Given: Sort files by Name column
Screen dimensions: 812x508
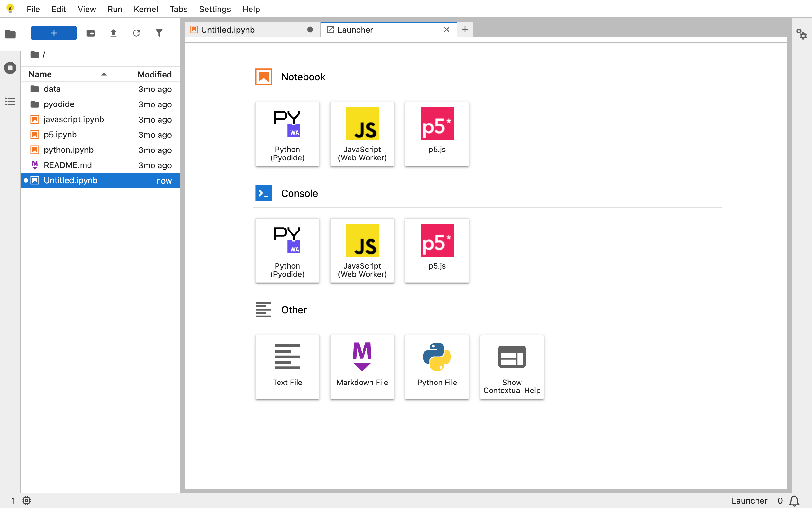Looking at the screenshot, I should [69, 74].
